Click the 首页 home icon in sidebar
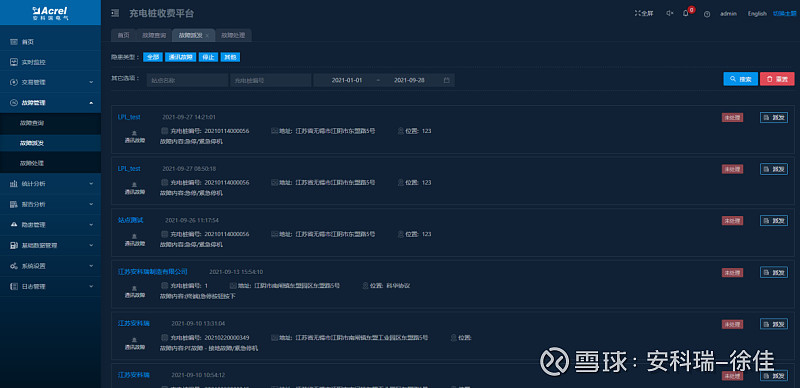The image size is (800, 388). pyautogui.click(x=14, y=42)
